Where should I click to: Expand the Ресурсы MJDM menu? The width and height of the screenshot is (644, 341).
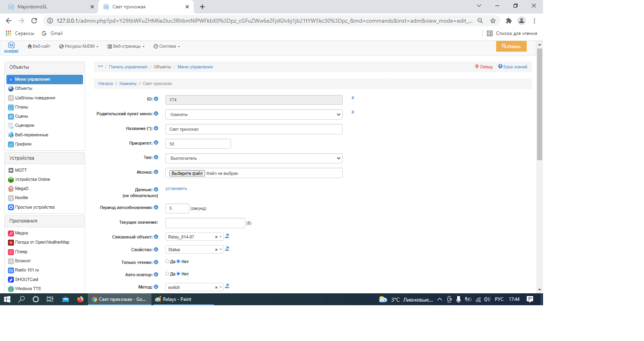click(79, 46)
